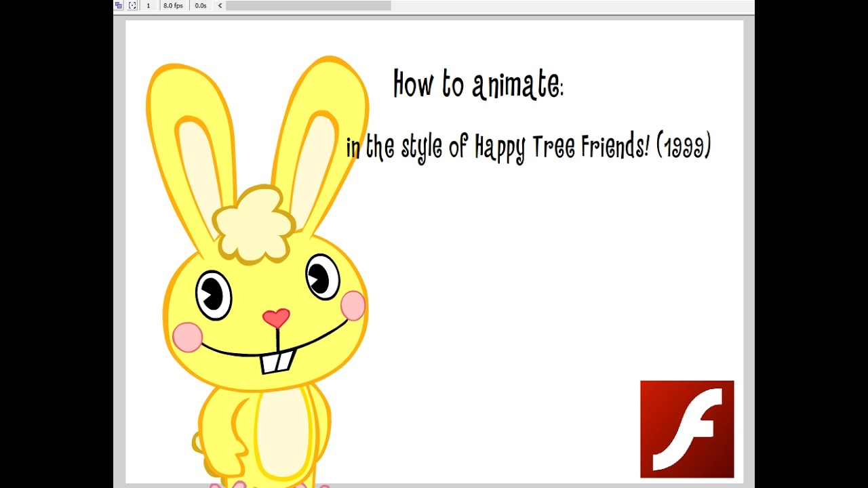Click the current frame number 1
The height and width of the screenshot is (488, 868).
coord(149,5)
